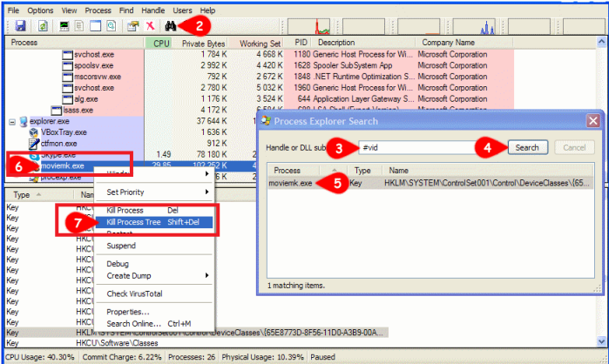
Task: Click the 'Commit Charge: 6.22%' status entry
Action: 122,357
